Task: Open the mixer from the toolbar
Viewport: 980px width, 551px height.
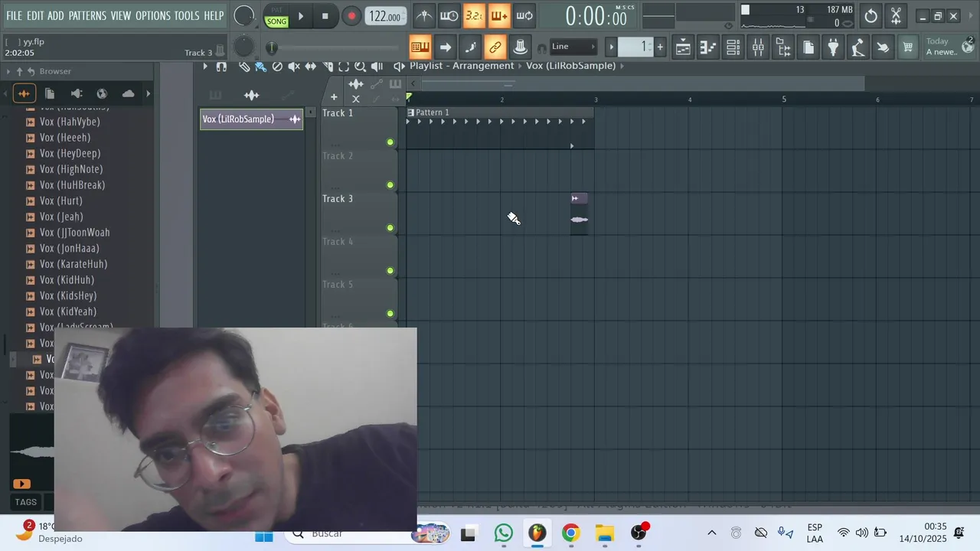Action: tap(758, 47)
